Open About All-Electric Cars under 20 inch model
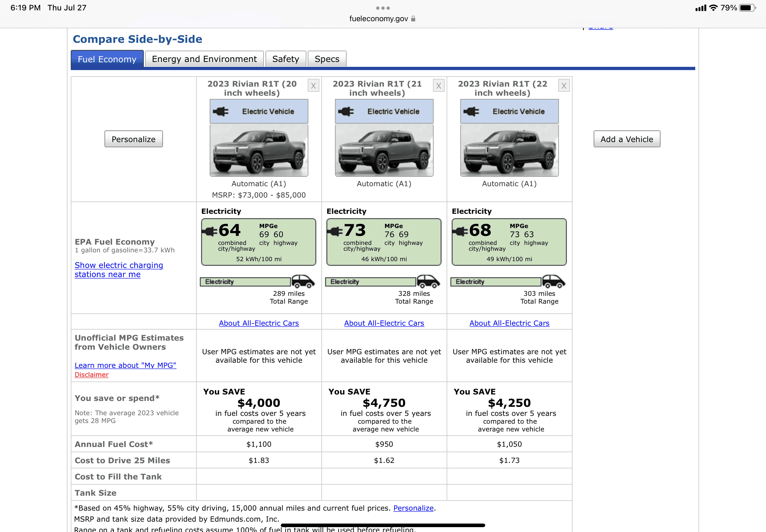Viewport: 766px width, 532px height. [259, 323]
